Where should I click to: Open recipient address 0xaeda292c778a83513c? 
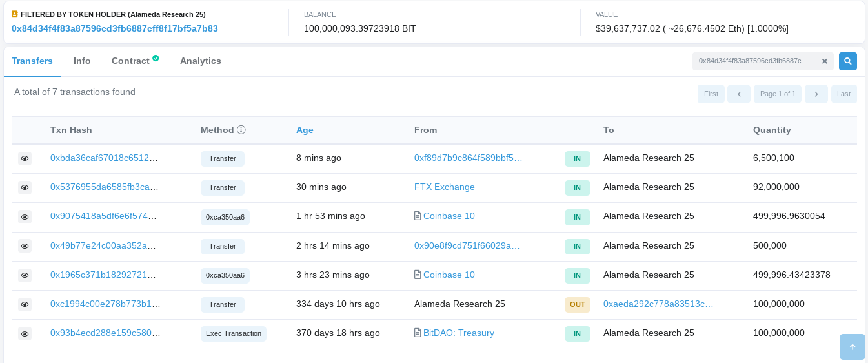658,304
